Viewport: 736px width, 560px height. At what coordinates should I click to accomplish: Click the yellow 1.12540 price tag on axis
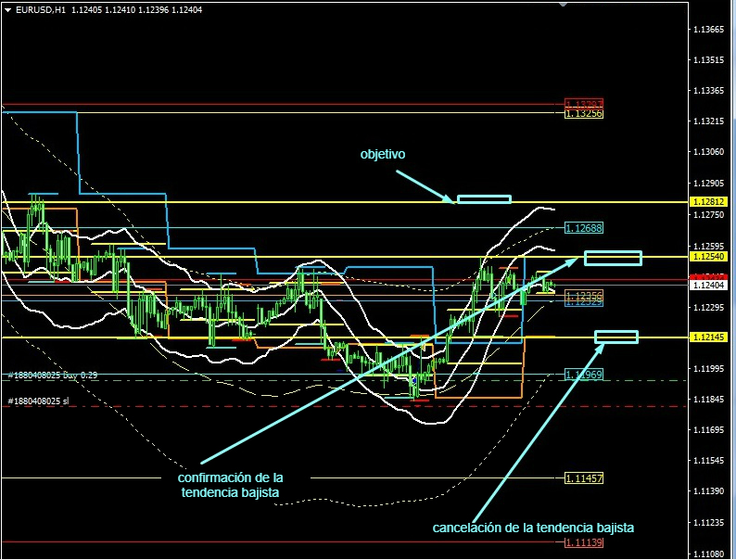click(708, 256)
